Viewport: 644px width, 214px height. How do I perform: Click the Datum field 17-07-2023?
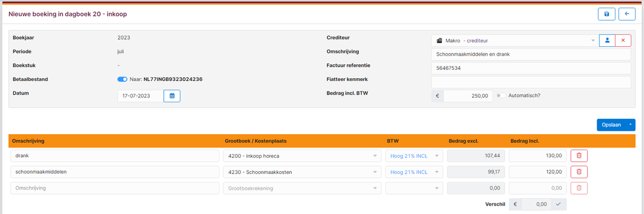click(140, 96)
